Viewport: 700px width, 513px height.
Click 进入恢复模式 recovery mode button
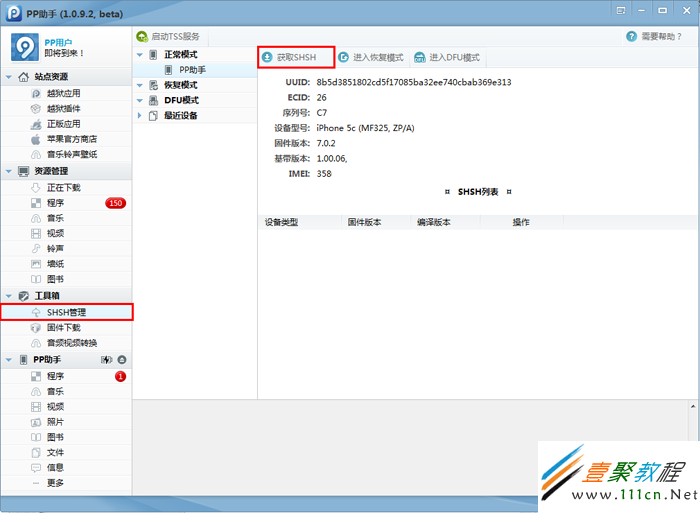coord(371,57)
